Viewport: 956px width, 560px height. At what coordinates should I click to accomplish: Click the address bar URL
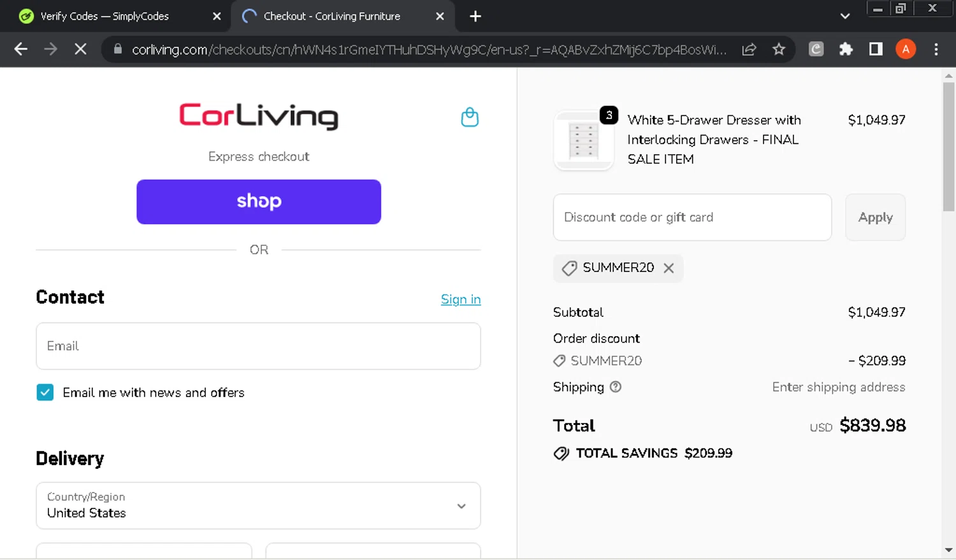429,50
